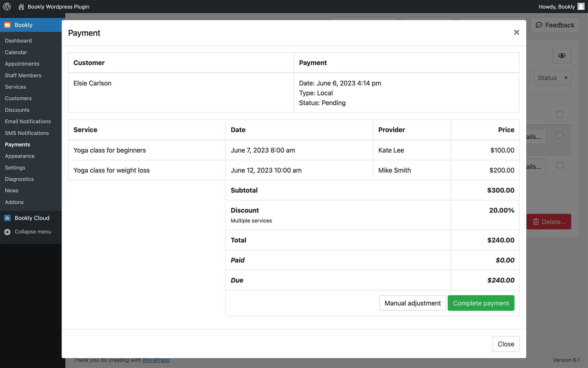Click the Bookly Cloud icon

pyautogui.click(x=7, y=218)
